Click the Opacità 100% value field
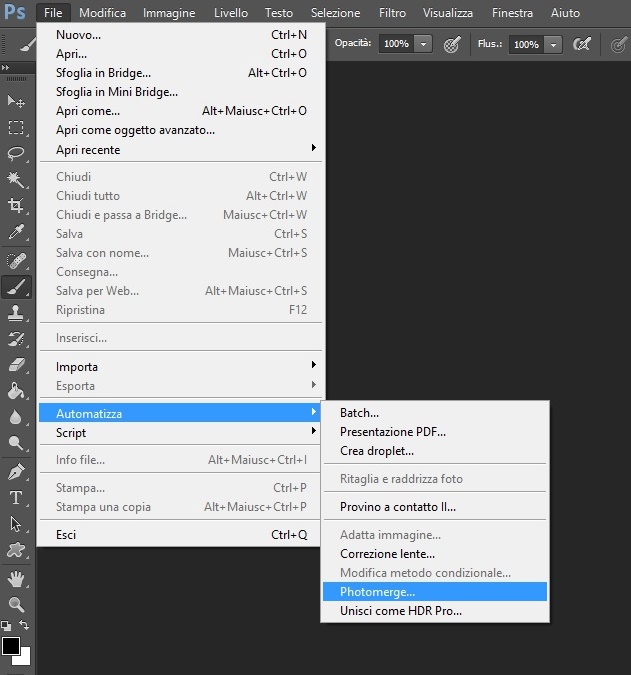The width and height of the screenshot is (631, 675). point(396,44)
